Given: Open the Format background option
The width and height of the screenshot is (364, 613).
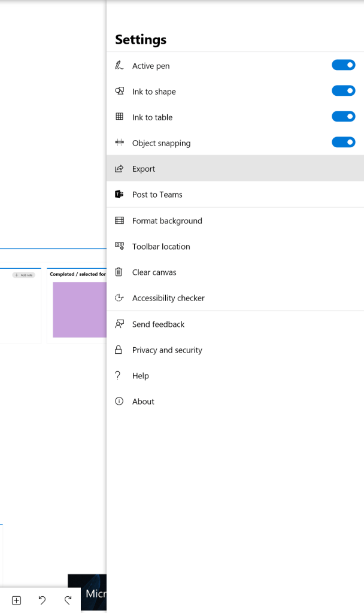Looking at the screenshot, I should coord(167,221).
